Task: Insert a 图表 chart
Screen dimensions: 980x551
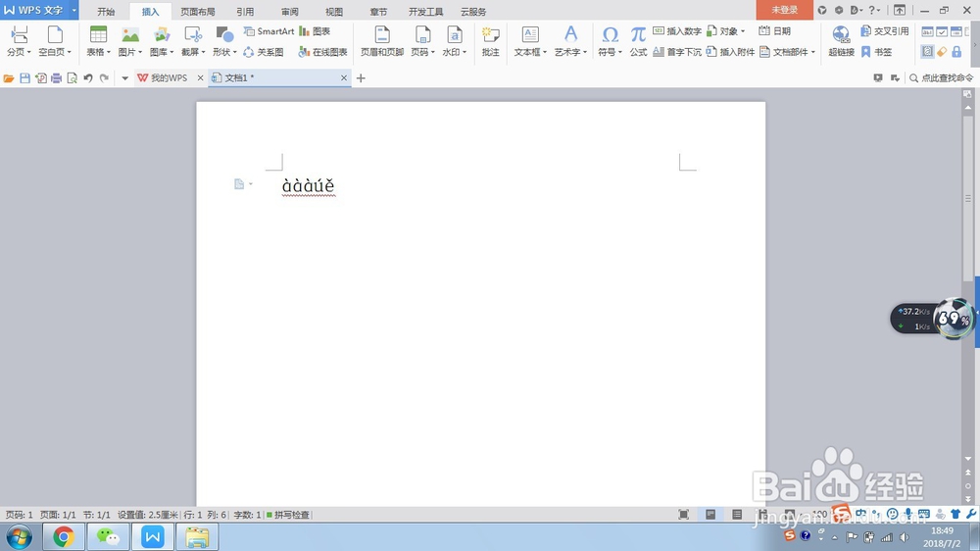Action: 315,31
